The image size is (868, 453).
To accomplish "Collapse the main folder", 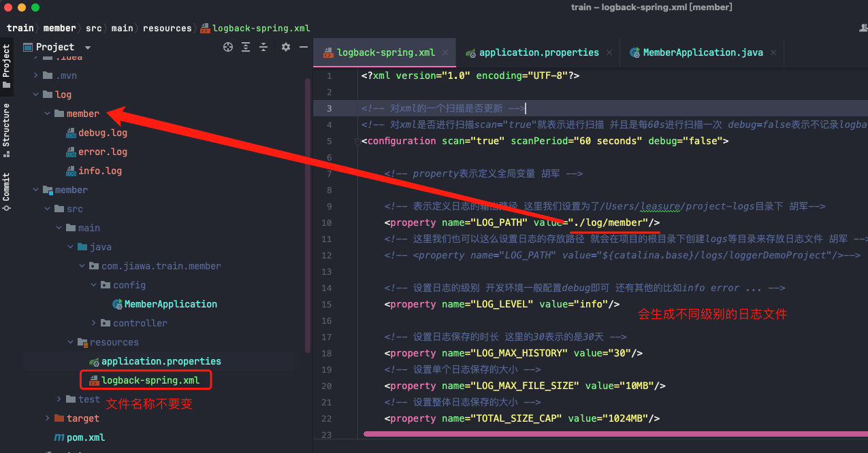I will click(59, 228).
